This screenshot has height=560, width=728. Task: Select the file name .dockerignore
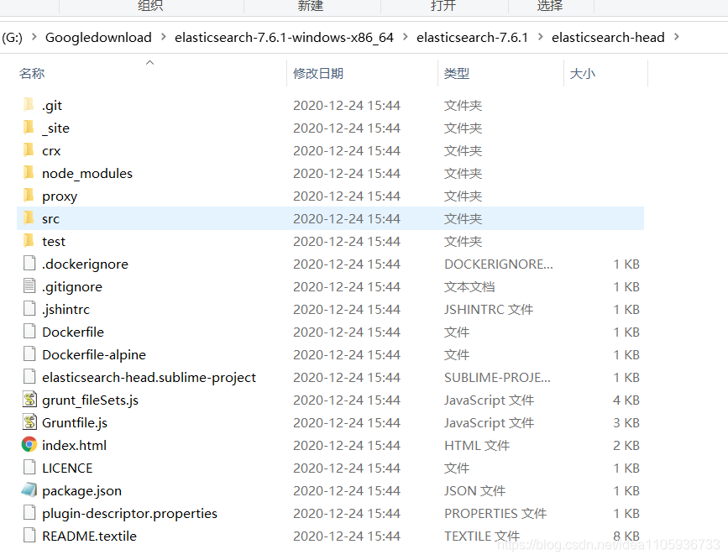point(85,264)
